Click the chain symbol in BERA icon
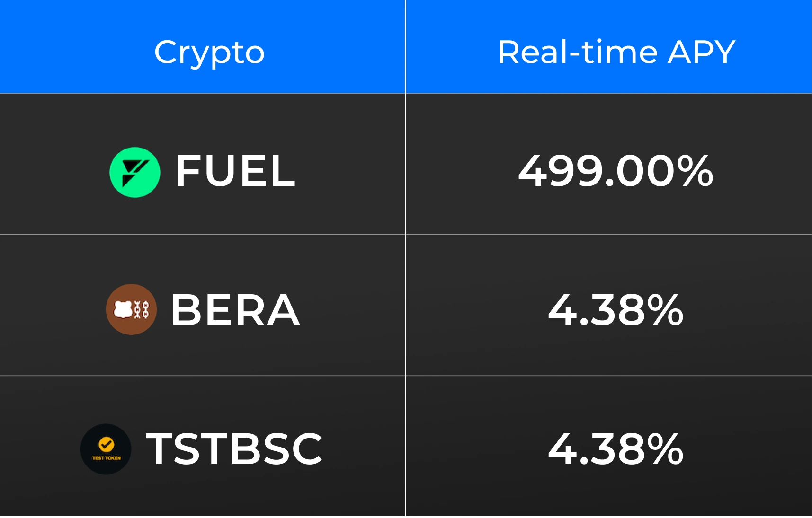Image resolution: width=812 pixels, height=518 pixels. coord(142,310)
